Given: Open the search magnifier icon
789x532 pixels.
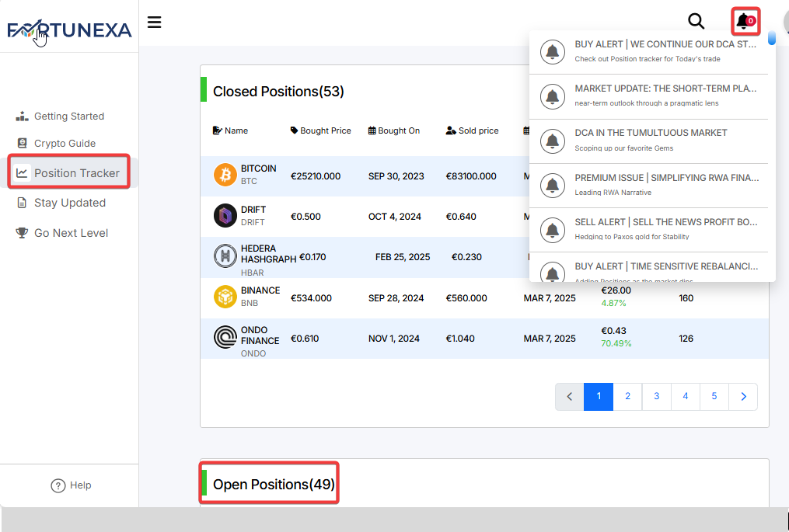Looking at the screenshot, I should [696, 21].
